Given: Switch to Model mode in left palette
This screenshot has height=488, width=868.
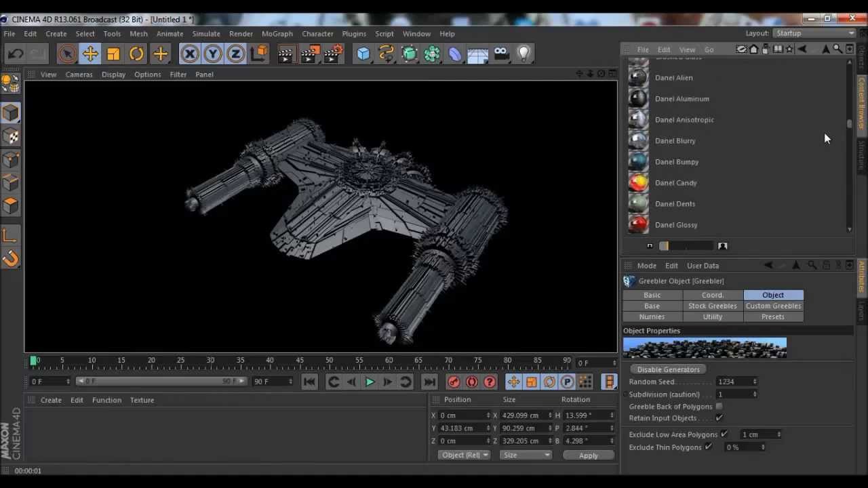Looking at the screenshot, I should pyautogui.click(x=11, y=113).
